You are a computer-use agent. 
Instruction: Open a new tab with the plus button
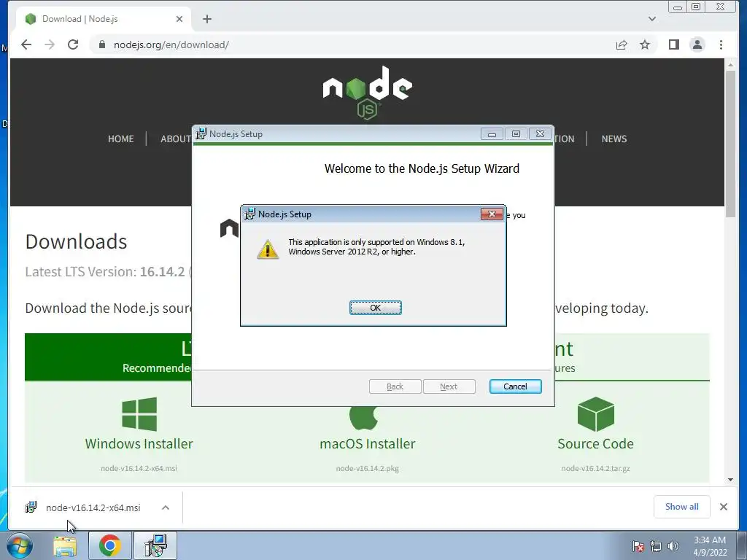pos(206,19)
